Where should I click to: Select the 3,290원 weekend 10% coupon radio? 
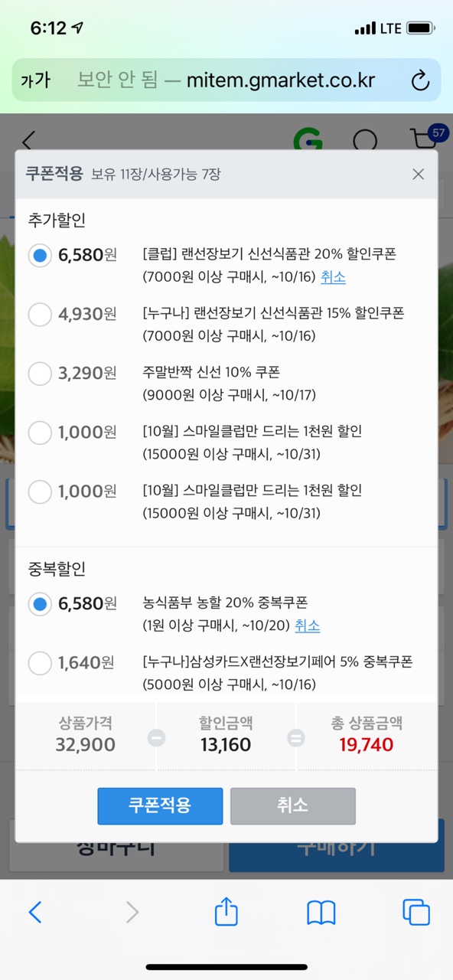[x=40, y=374]
